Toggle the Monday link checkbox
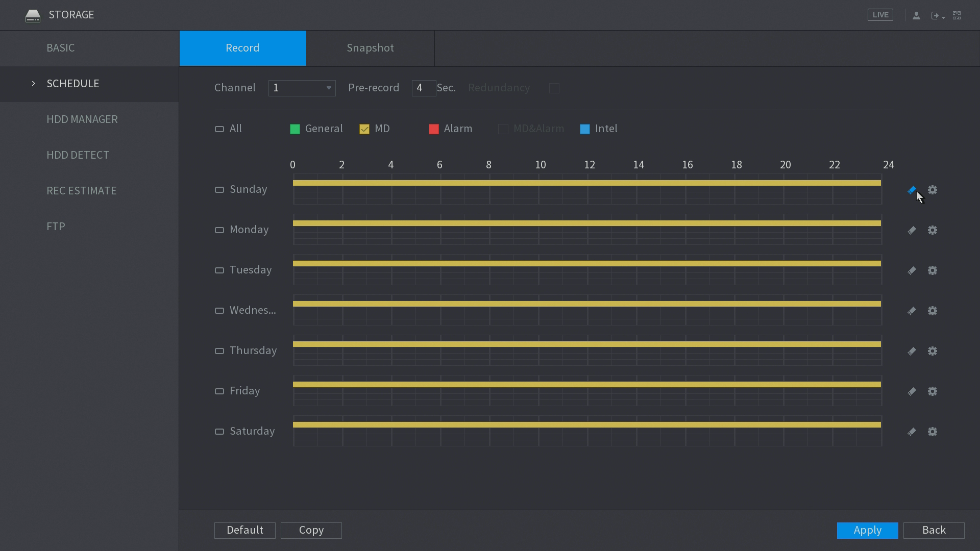Image resolution: width=980 pixels, height=551 pixels. point(219,230)
